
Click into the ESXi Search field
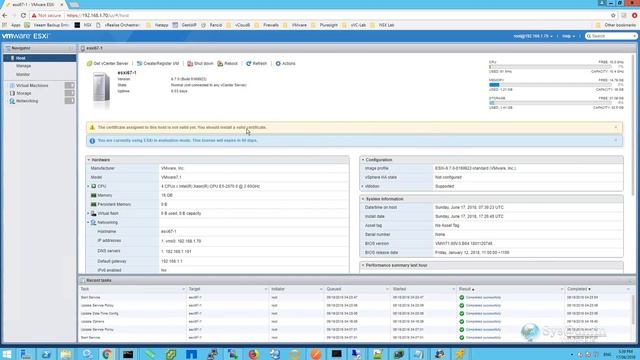(611, 36)
